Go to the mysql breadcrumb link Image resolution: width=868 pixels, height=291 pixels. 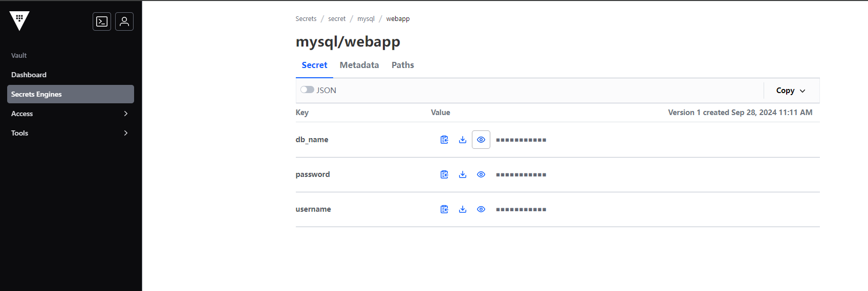click(x=366, y=19)
